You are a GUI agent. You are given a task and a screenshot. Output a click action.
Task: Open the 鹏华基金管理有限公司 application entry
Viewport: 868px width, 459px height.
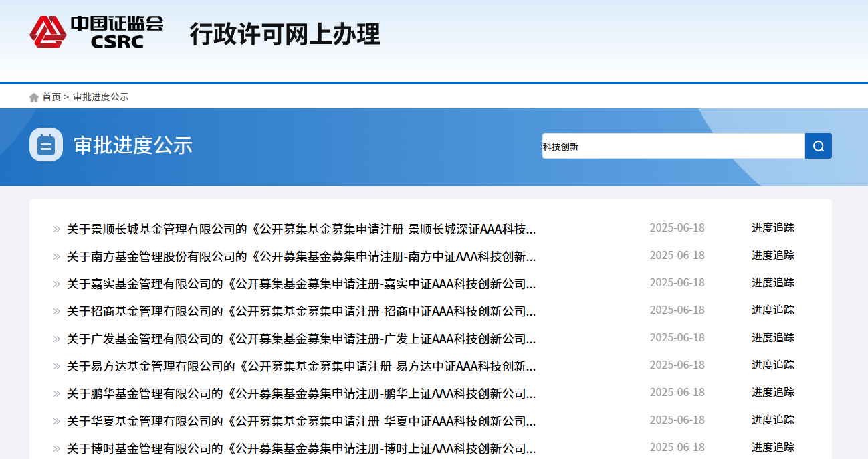[x=302, y=394]
